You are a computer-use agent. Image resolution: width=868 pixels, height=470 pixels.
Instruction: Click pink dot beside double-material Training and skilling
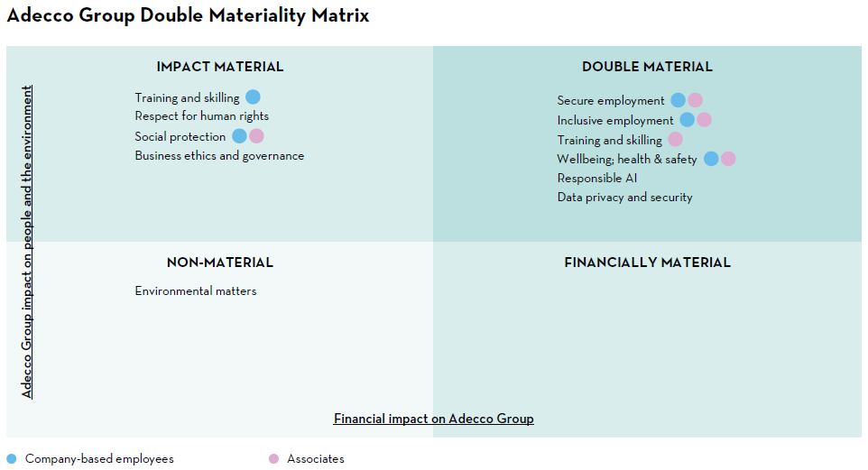tap(675, 140)
